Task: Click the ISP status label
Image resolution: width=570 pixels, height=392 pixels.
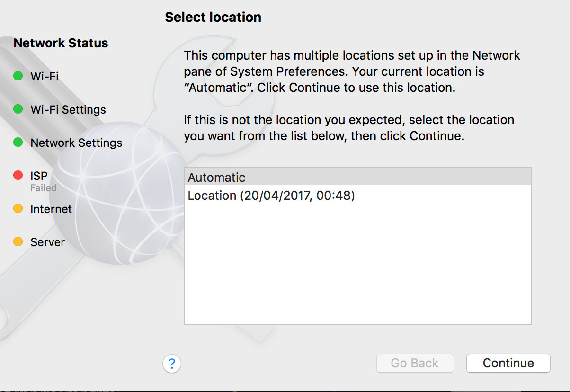Action: tap(39, 176)
